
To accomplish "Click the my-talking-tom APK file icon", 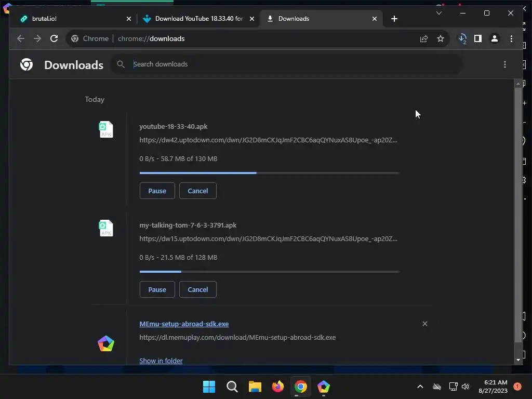I will pos(106,228).
